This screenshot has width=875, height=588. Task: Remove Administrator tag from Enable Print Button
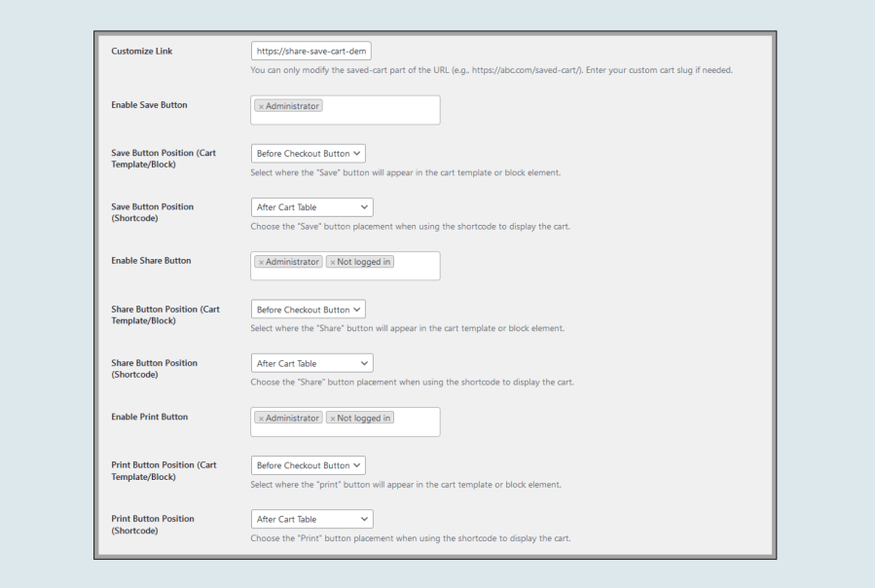(261, 419)
